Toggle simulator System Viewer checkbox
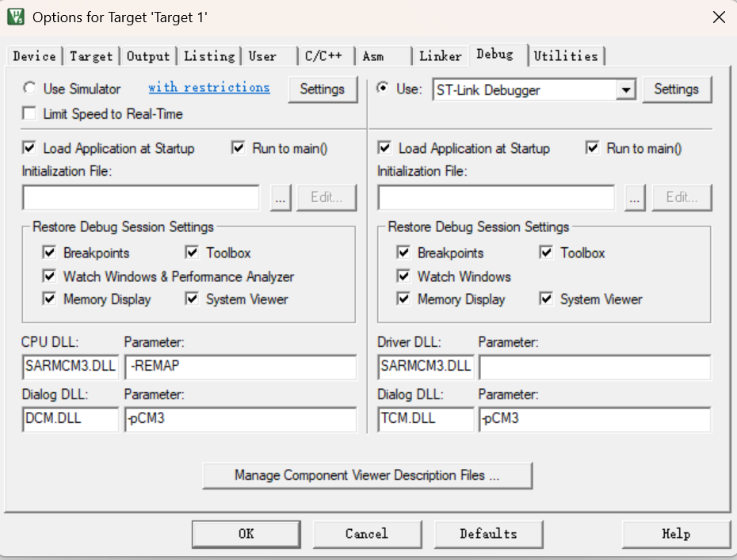 [192, 299]
